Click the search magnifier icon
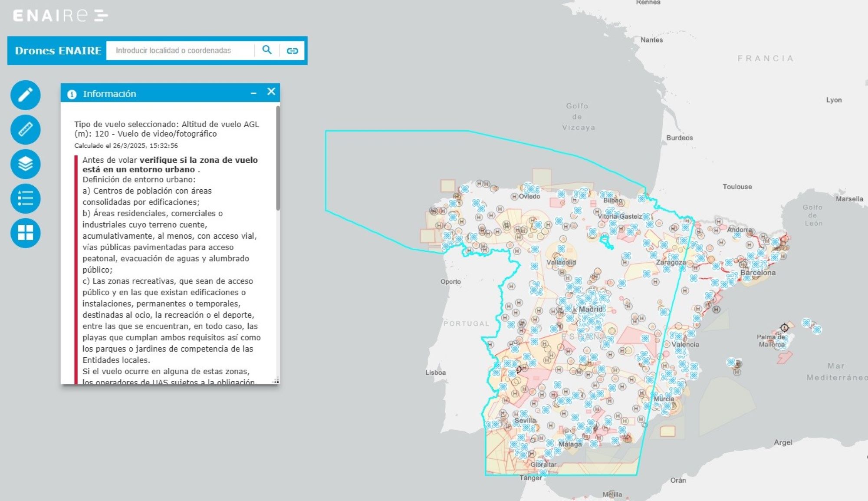Viewport: 868px width, 501px height. tap(267, 50)
